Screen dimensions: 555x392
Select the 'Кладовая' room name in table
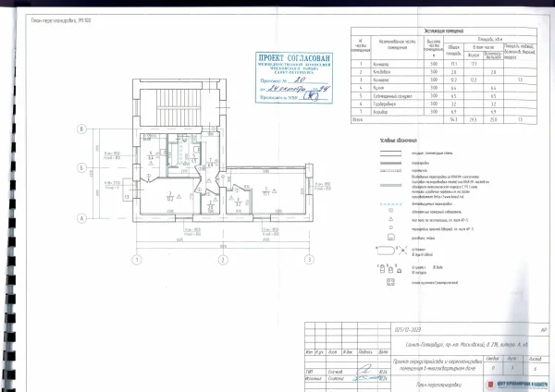(x=382, y=72)
